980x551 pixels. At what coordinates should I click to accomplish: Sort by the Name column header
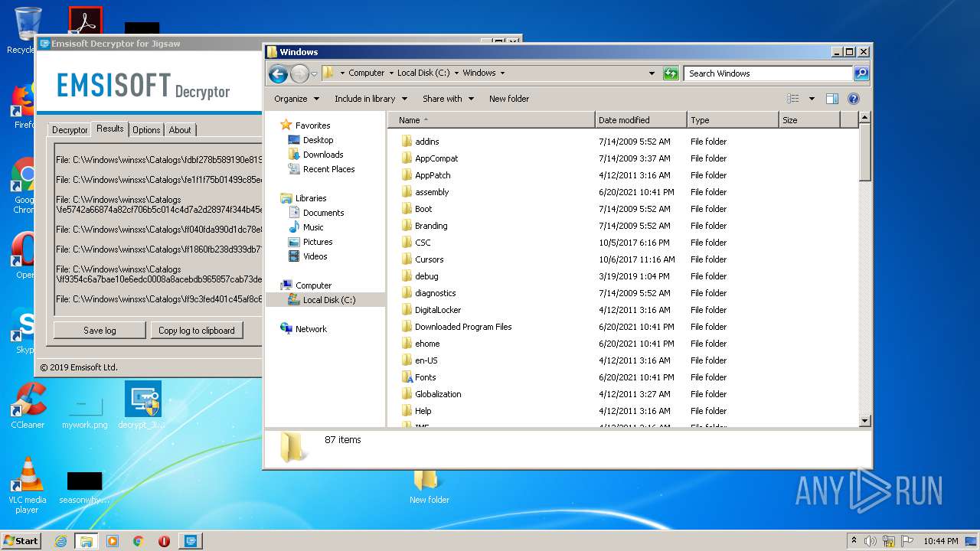pos(492,120)
